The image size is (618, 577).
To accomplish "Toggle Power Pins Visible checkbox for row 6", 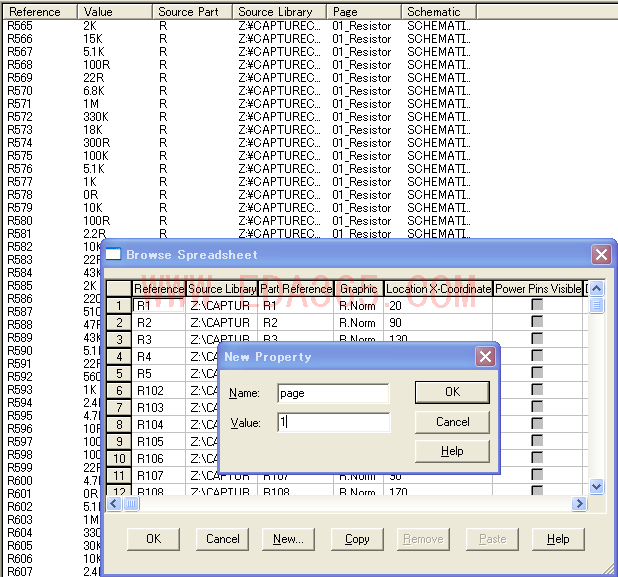I will coord(537,389).
